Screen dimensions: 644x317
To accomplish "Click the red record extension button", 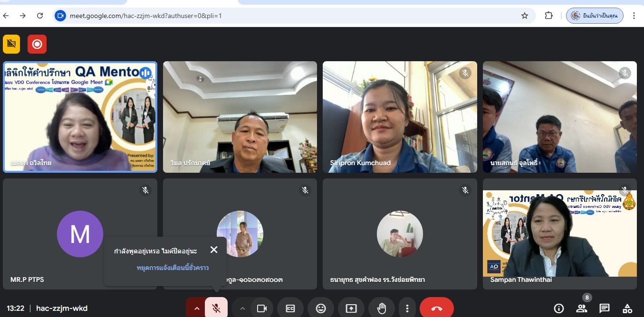I will click(x=37, y=44).
